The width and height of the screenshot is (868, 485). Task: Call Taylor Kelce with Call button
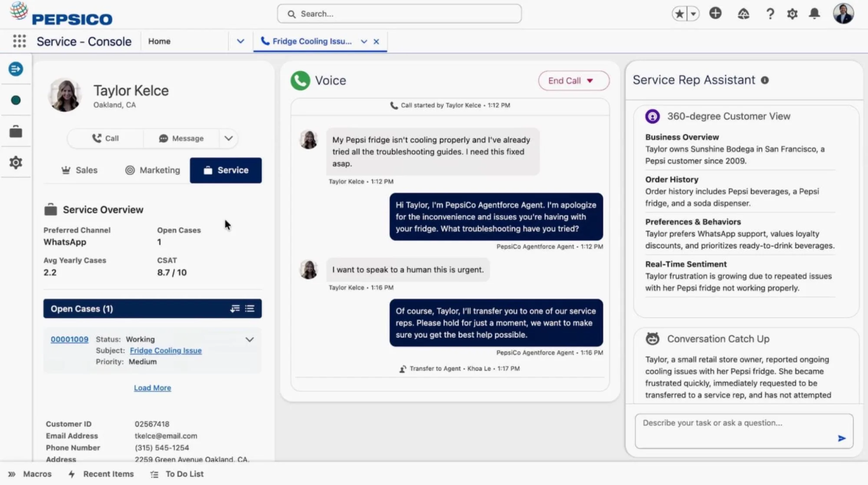point(105,138)
